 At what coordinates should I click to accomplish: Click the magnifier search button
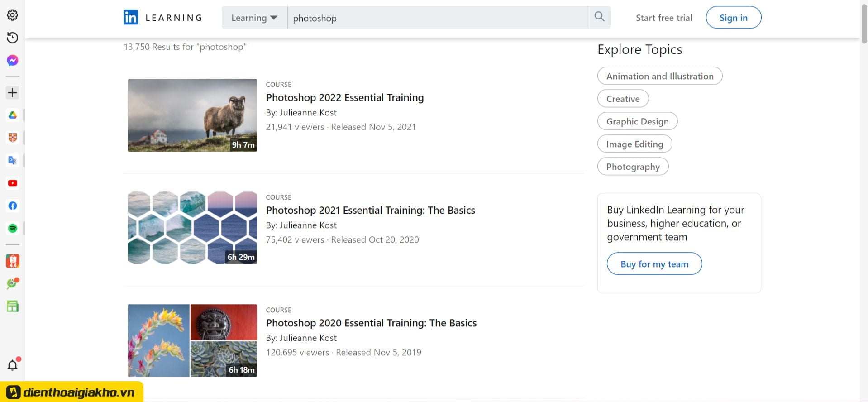(x=599, y=17)
